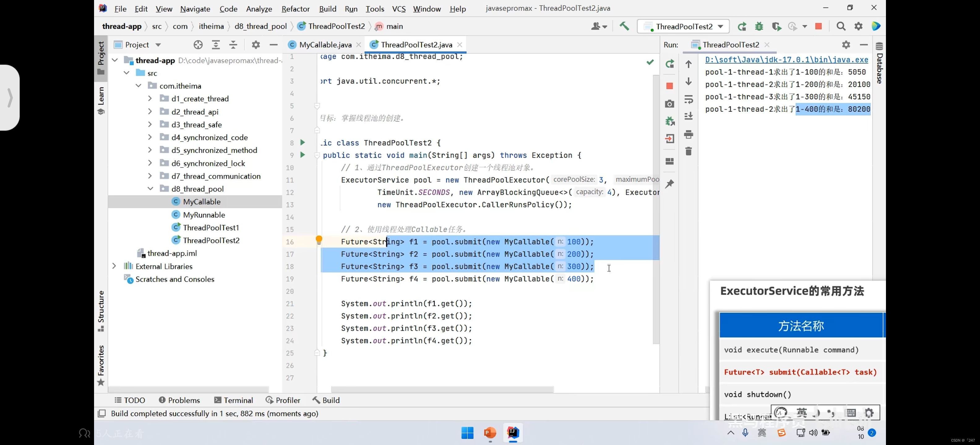Open the java.exe path link in console
Screen dimensions: 980x445
pyautogui.click(x=786, y=60)
